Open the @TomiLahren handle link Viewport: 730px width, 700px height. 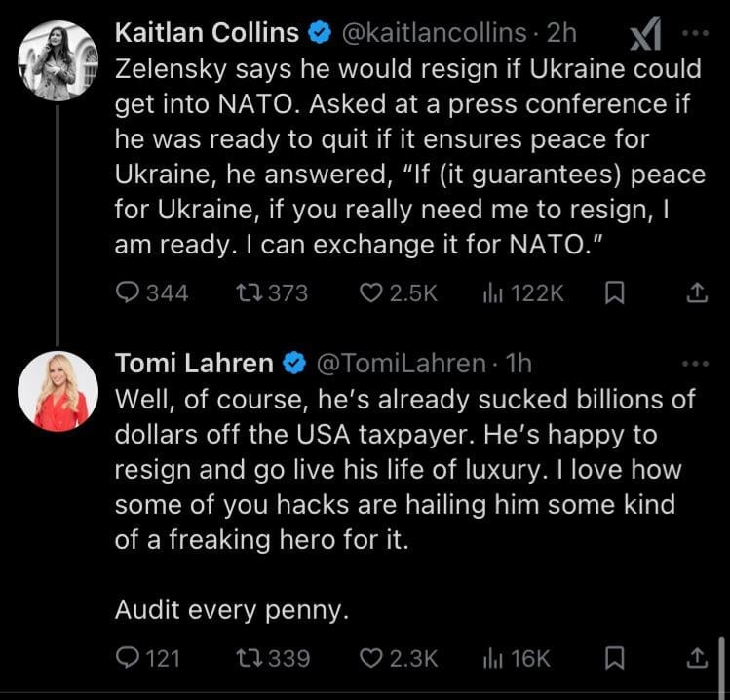point(402,364)
